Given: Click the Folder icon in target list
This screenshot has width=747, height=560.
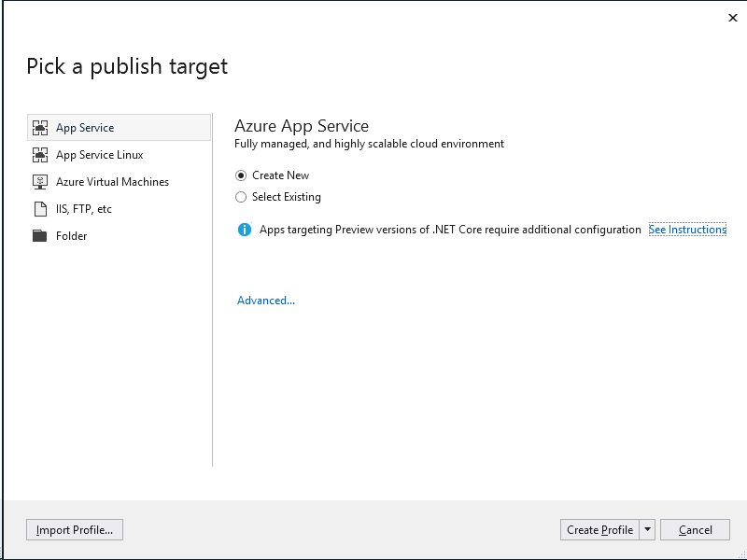Looking at the screenshot, I should coord(39,236).
